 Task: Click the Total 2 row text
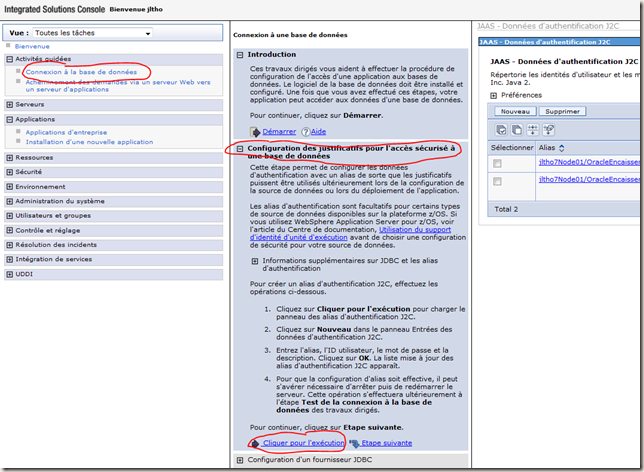(x=506, y=209)
